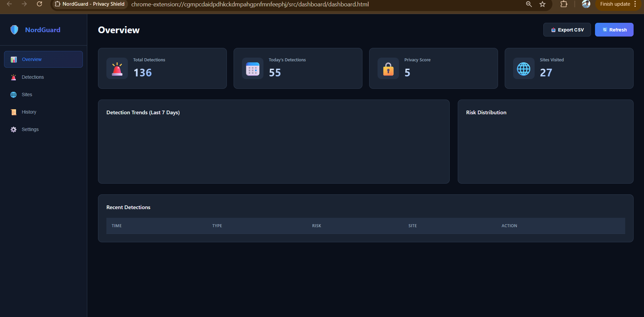
Task: Bookmark this page with the star icon
Action: pyautogui.click(x=542, y=4)
